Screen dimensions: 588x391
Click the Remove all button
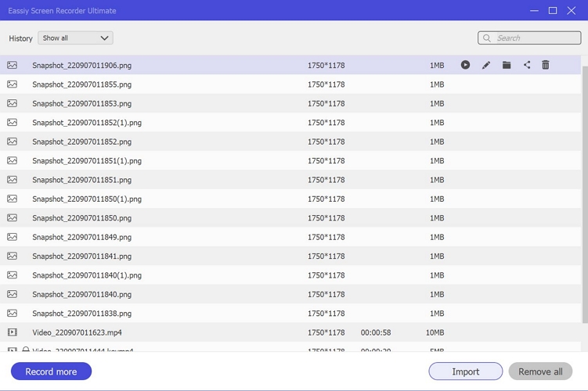pyautogui.click(x=540, y=371)
